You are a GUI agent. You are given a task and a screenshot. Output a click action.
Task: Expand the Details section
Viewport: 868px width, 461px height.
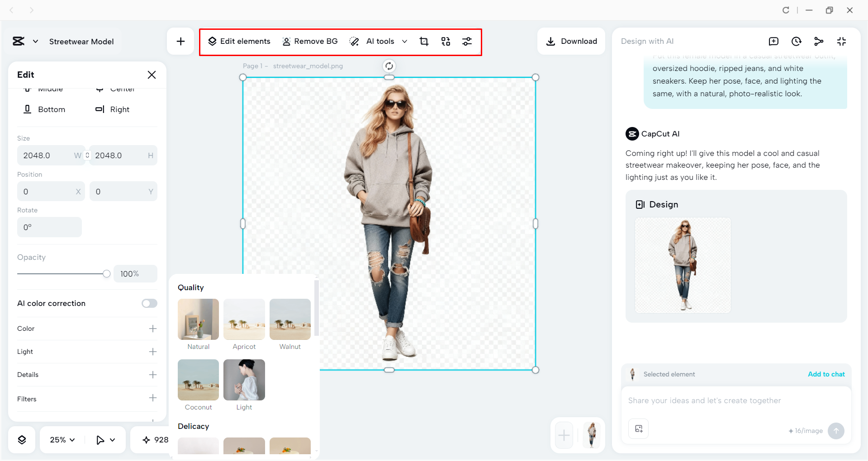[x=153, y=375]
